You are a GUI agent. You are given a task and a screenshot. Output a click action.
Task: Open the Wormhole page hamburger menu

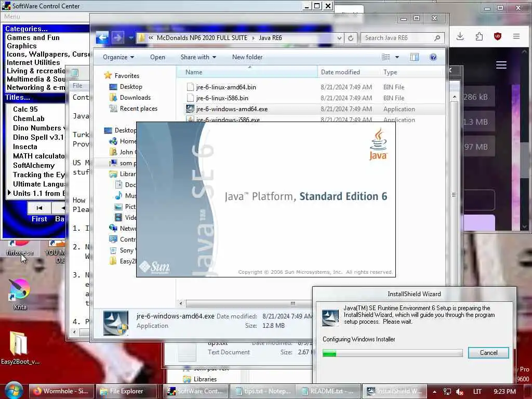tap(501, 65)
